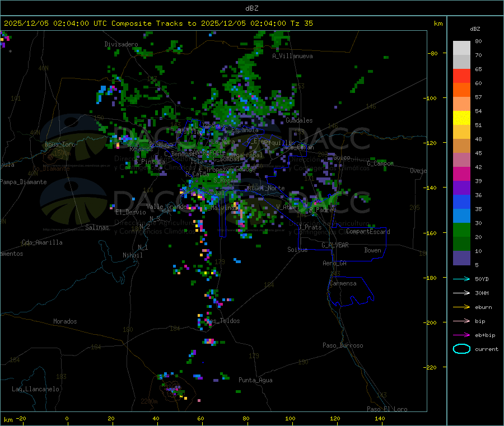Image resolution: width=504 pixels, height=426 pixels.
Task: Click the 60 km x-axis tick label
Action: pos(200,418)
